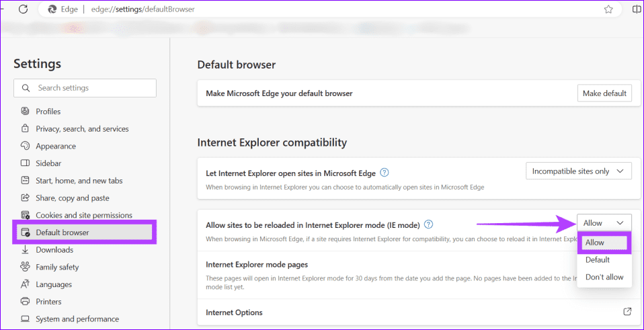Click the Settings heading in the sidebar

(x=38, y=64)
